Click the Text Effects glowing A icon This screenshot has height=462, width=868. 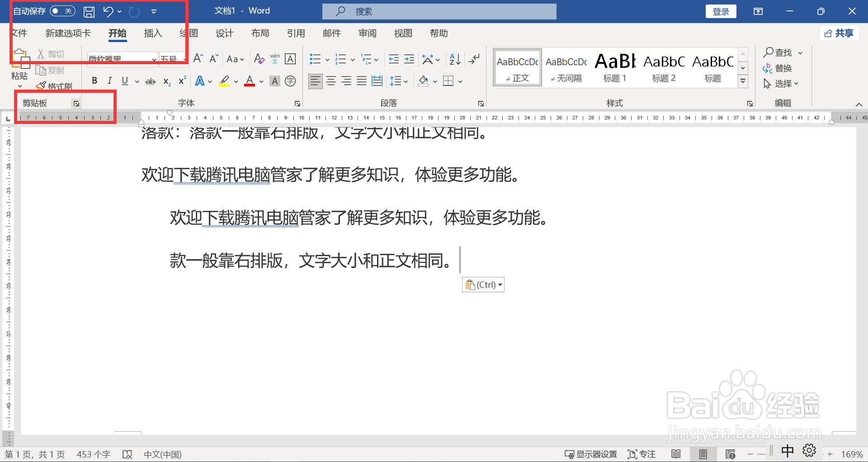[200, 81]
